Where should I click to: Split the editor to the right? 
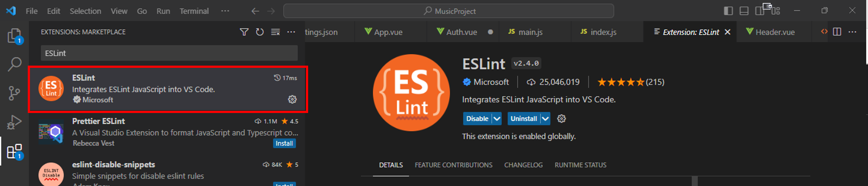coord(837,32)
